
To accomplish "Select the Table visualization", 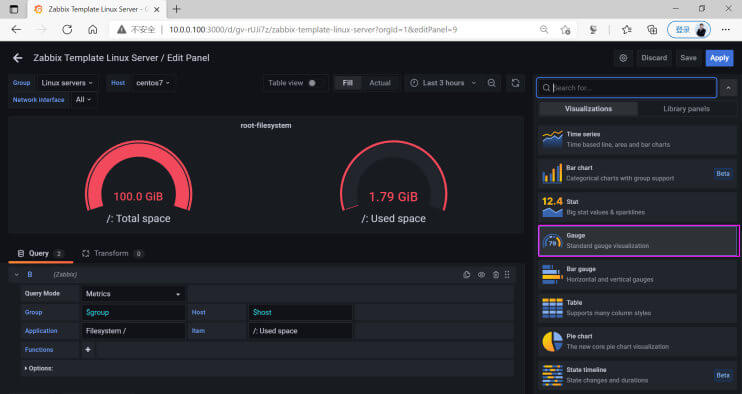I will click(637, 308).
